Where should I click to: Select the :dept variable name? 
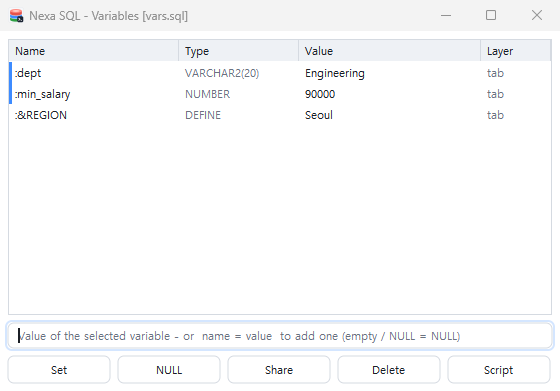pos(28,73)
